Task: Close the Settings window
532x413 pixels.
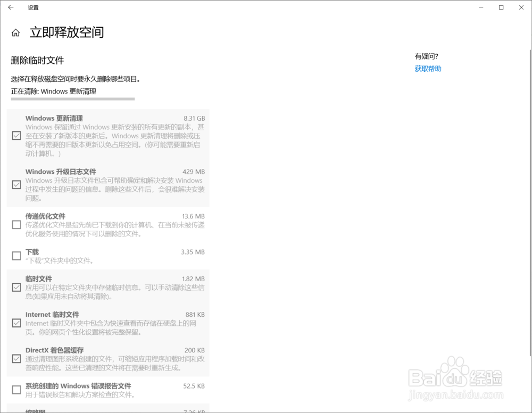Action: pyautogui.click(x=521, y=7)
